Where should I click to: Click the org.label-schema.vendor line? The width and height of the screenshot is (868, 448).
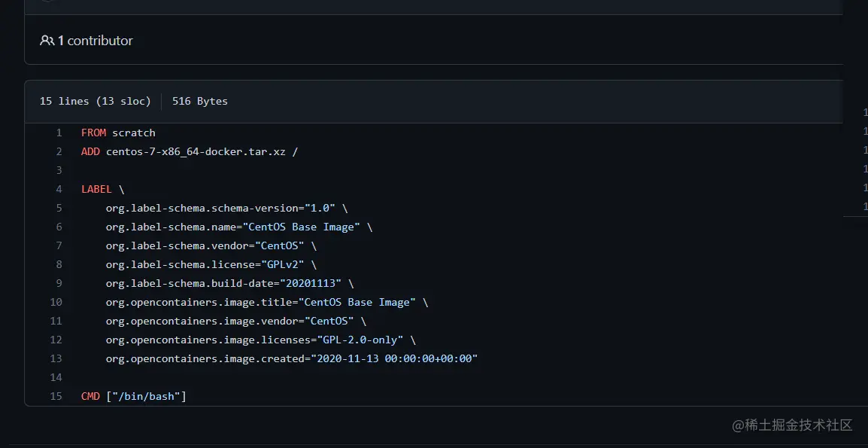[211, 246]
